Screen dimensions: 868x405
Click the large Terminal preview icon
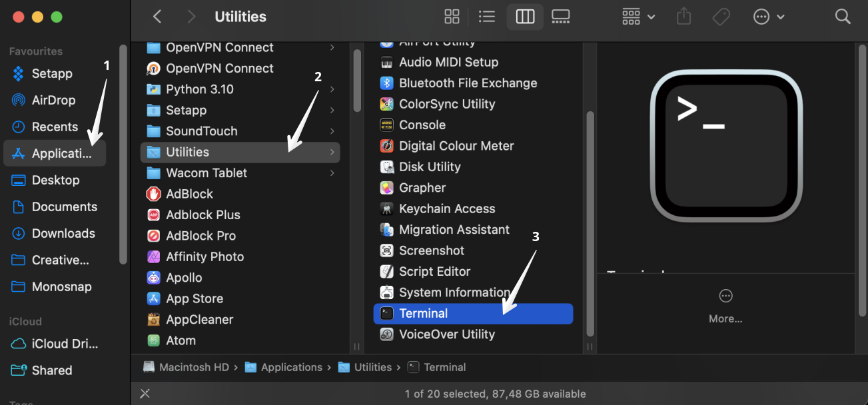[726, 146]
